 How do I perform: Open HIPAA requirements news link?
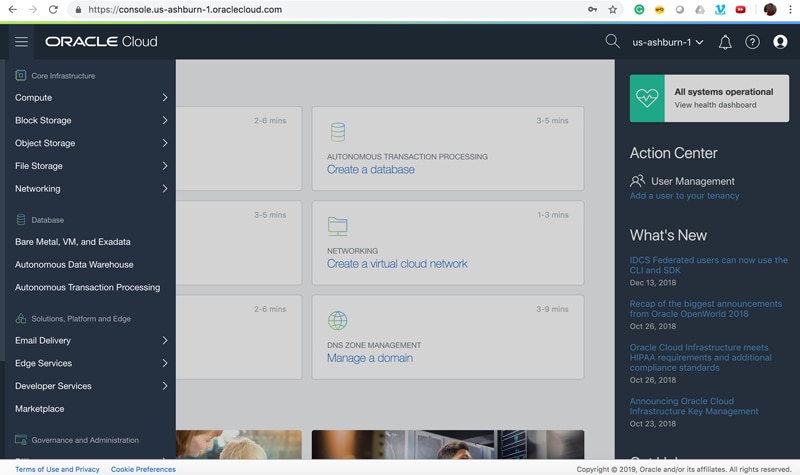click(701, 357)
